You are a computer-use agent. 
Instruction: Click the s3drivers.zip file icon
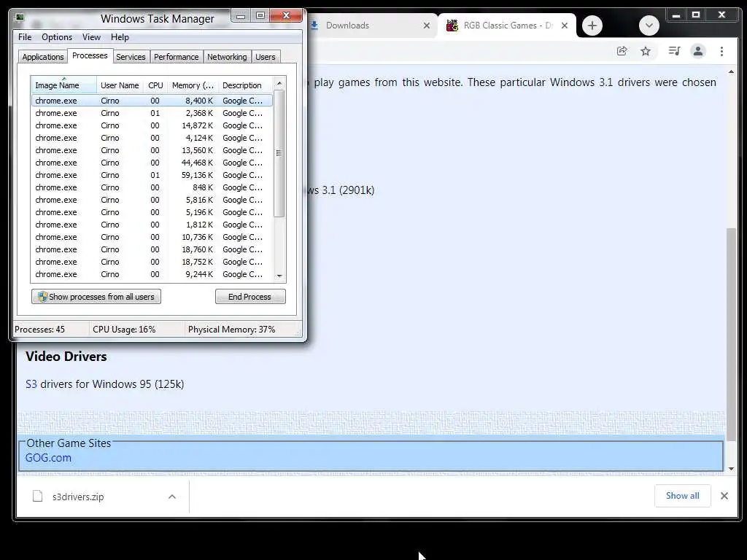(x=37, y=496)
